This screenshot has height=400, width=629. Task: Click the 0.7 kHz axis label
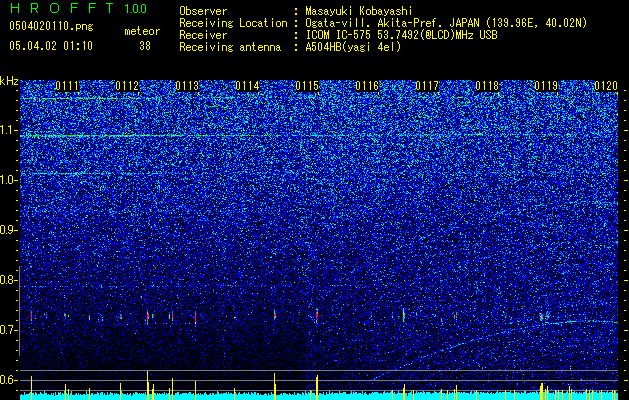[9, 330]
